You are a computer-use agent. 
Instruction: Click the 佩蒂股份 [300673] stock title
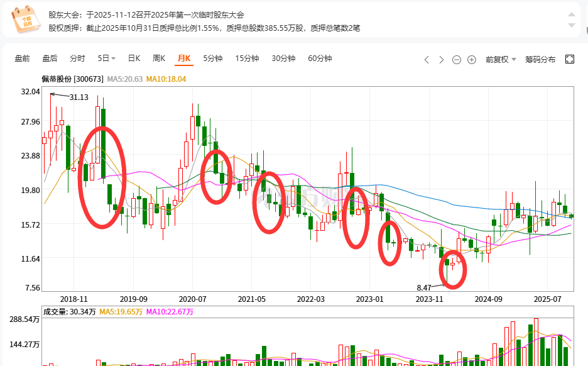click(72, 79)
